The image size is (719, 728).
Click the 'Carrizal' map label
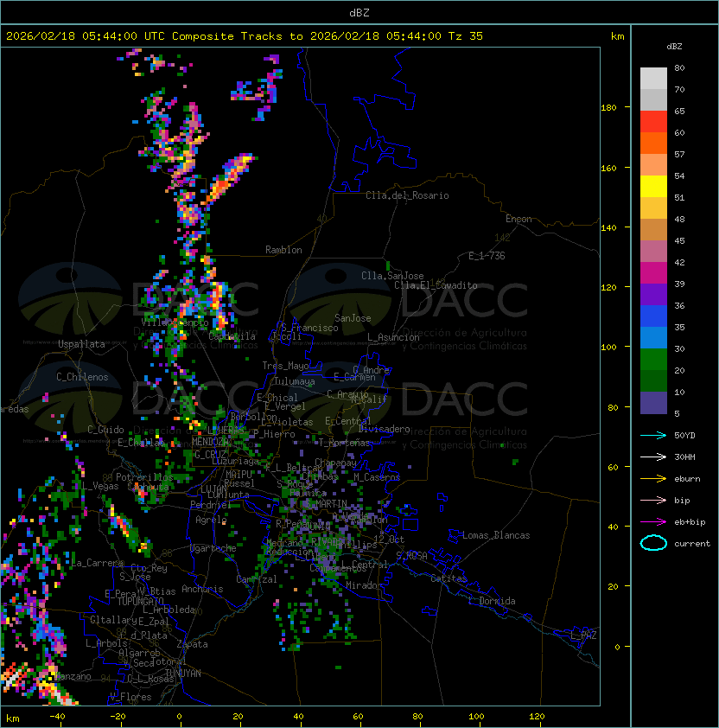pos(256,579)
